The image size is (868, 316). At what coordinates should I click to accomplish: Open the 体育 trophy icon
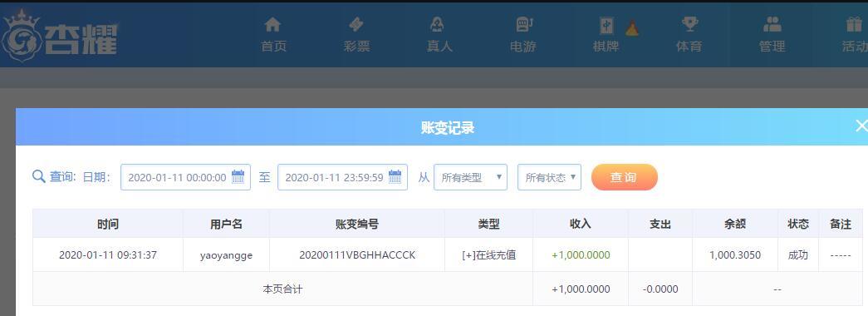(689, 25)
